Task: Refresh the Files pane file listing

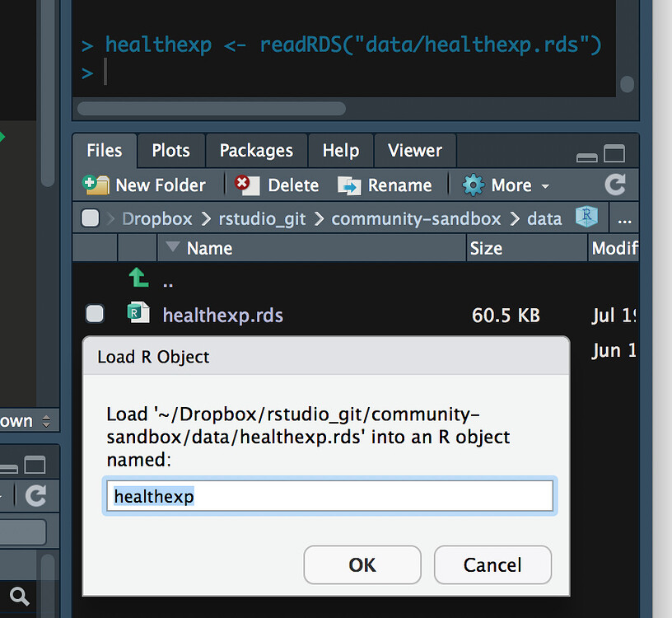Action: click(x=615, y=185)
